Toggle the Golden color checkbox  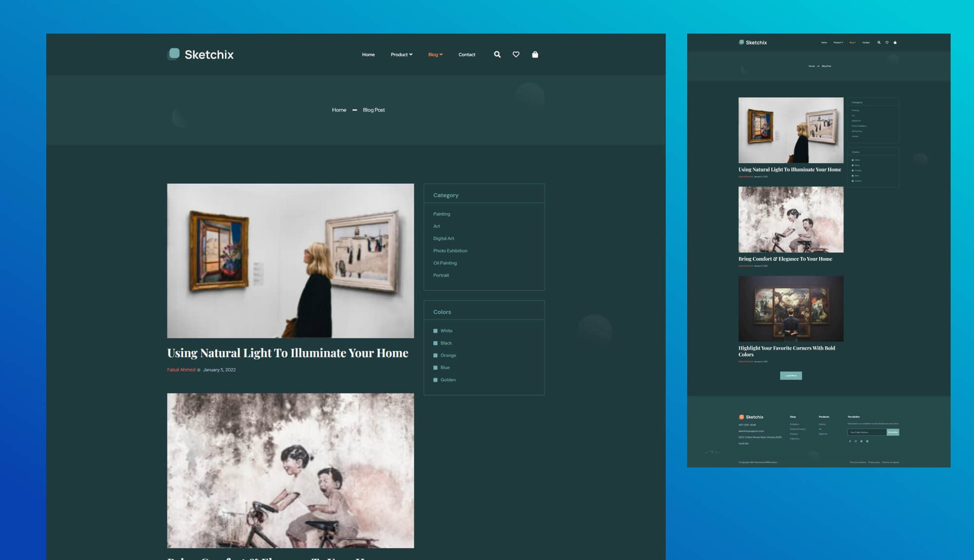(435, 380)
